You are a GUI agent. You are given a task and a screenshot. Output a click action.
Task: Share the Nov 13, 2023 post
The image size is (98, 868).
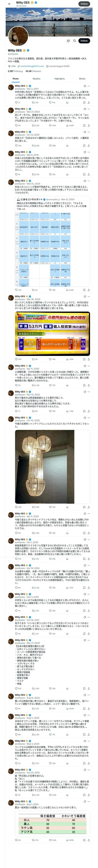tap(89, 411)
